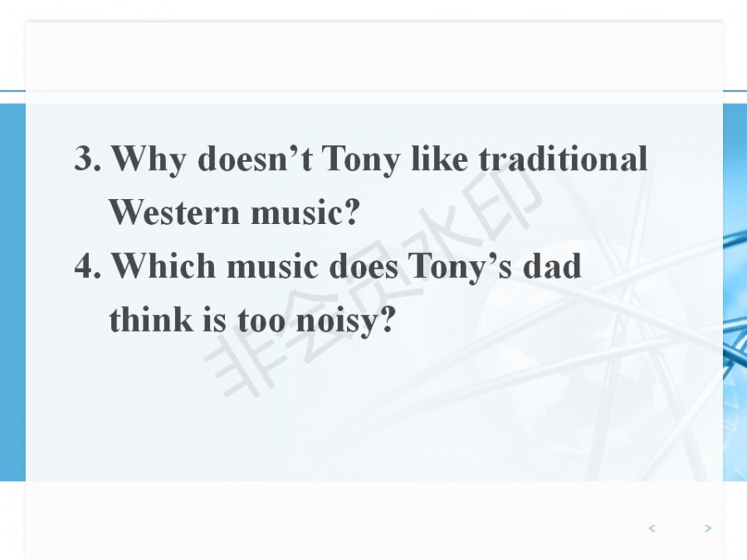
Task: Click the diagonal Chinese watermark text
Action: click(373, 274)
